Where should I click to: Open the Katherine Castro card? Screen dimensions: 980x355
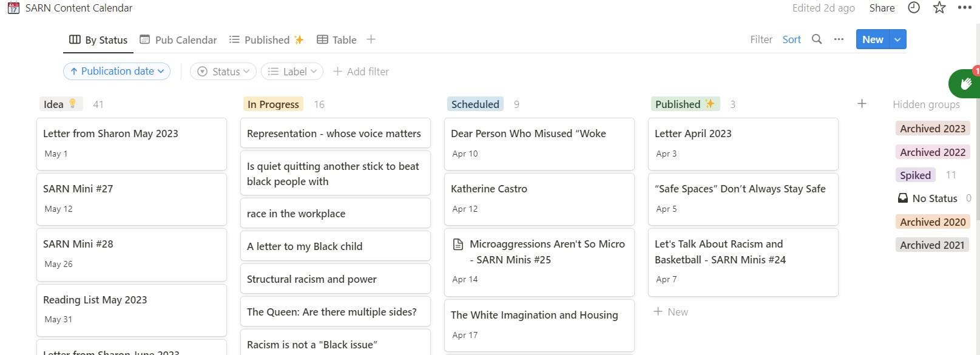point(539,199)
